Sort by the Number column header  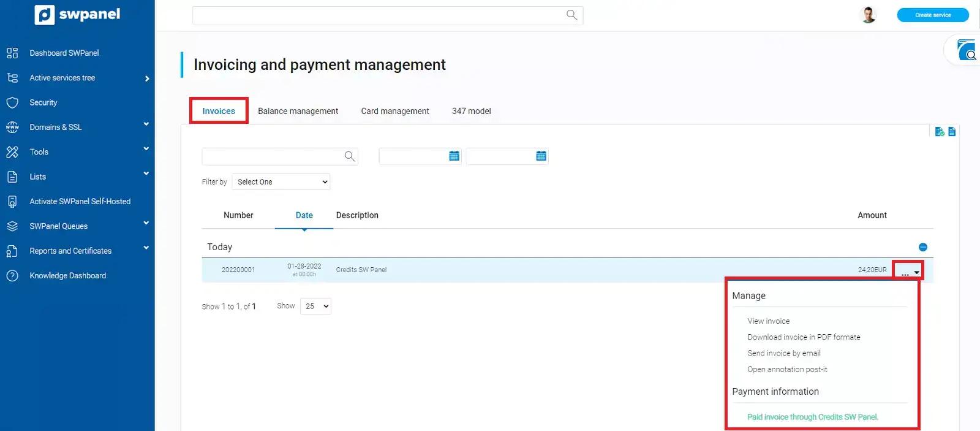[x=238, y=215]
